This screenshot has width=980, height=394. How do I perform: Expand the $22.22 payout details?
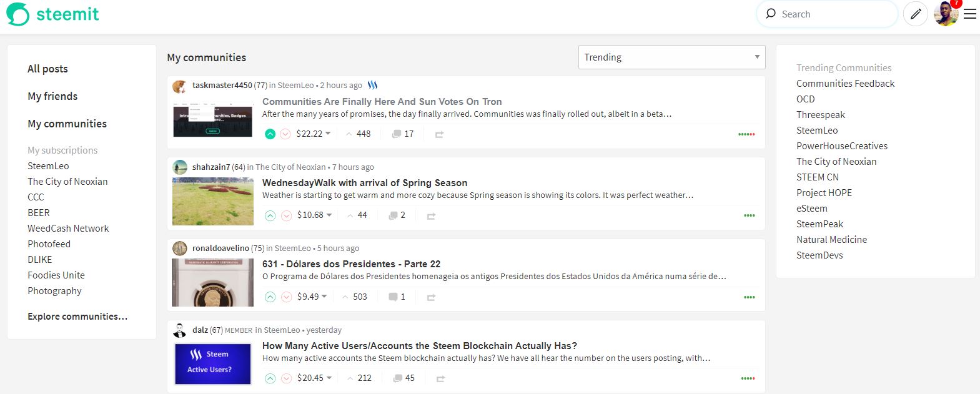tap(314, 134)
